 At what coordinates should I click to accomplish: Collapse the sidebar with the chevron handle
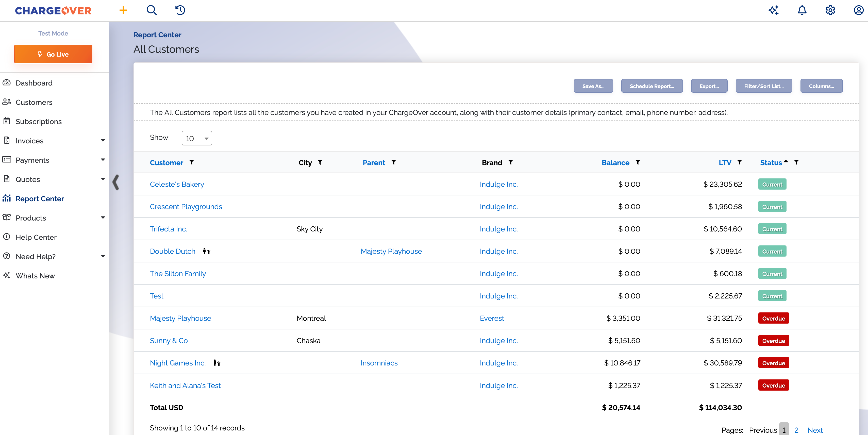coord(115,182)
